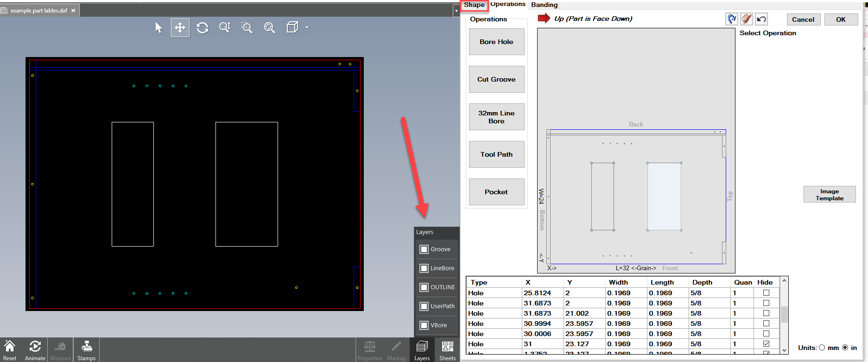Open the 3D view cube tool
Viewport: 868px width, 362px height.
[x=292, y=27]
